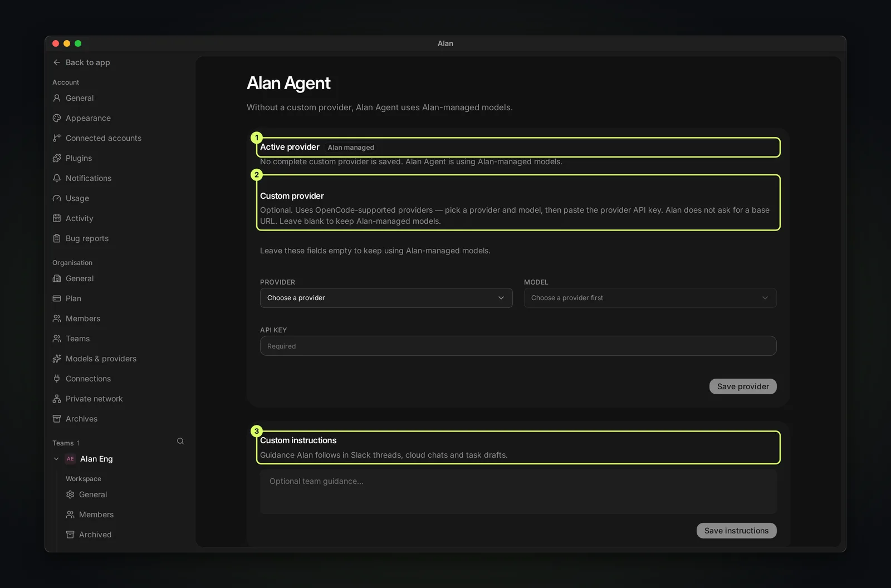Click the people icon for workspace Members
The width and height of the screenshot is (891, 588).
pyautogui.click(x=70, y=514)
